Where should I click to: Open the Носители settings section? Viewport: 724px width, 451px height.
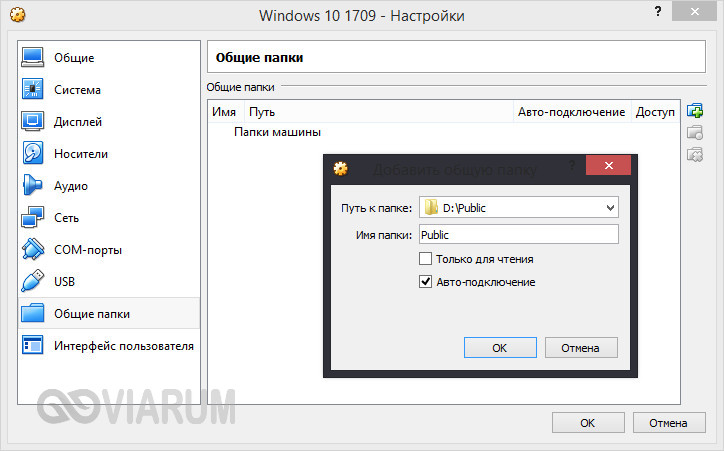click(109, 153)
